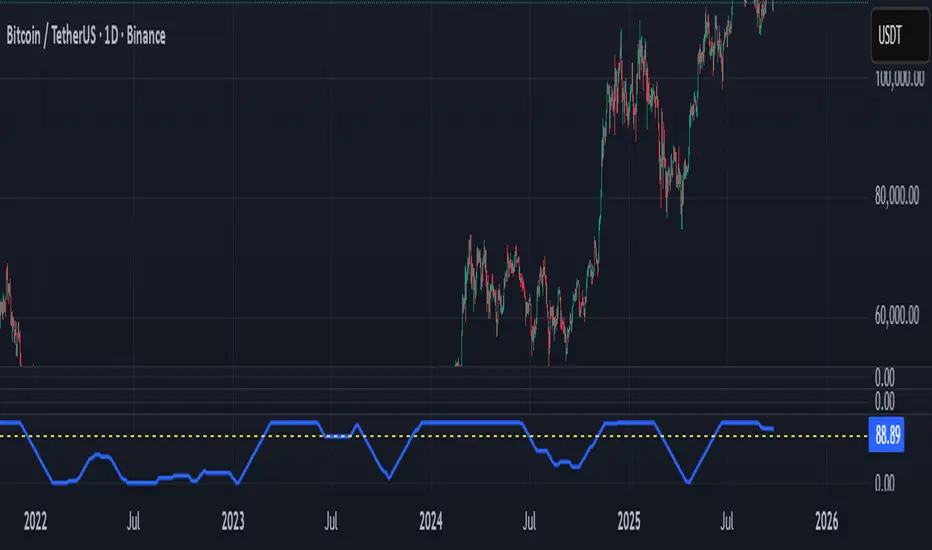The image size is (932, 550).
Task: Click the Jul label between 2022 and 2023
Action: click(134, 521)
